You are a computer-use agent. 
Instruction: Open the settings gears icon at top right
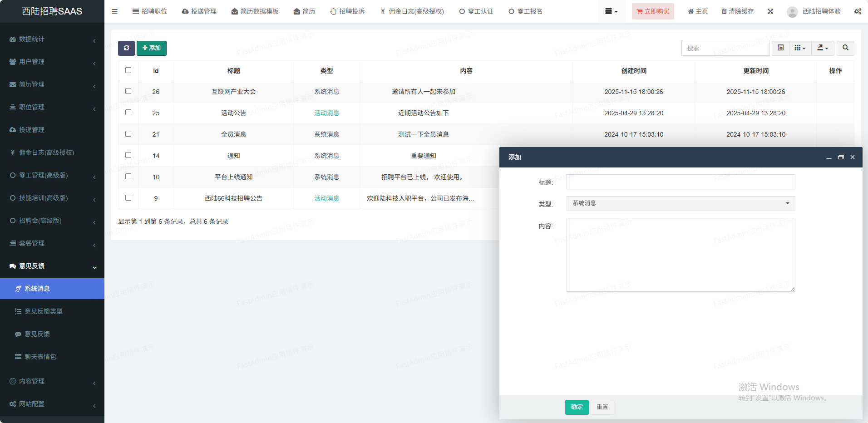click(x=858, y=11)
